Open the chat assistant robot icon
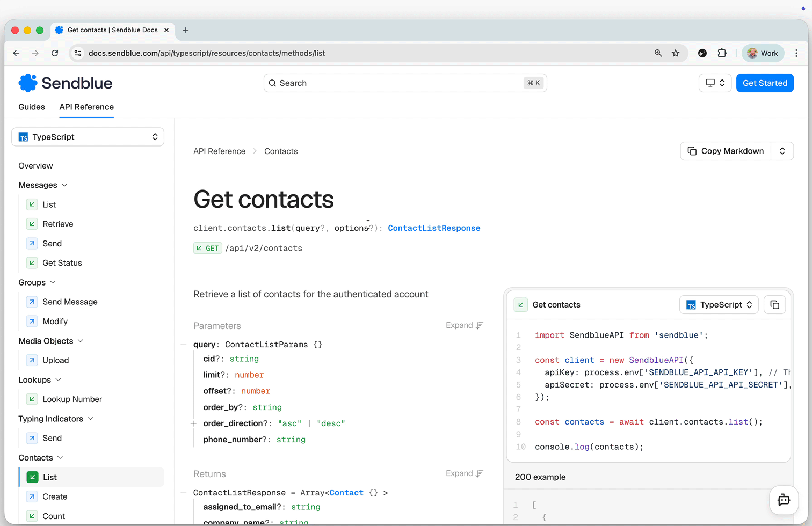The image size is (812, 526). [x=784, y=500]
